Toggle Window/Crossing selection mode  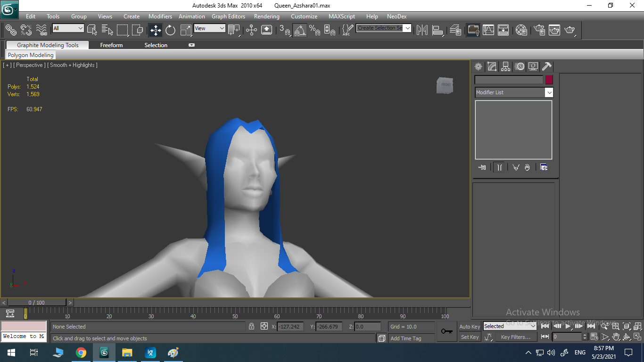tap(137, 30)
